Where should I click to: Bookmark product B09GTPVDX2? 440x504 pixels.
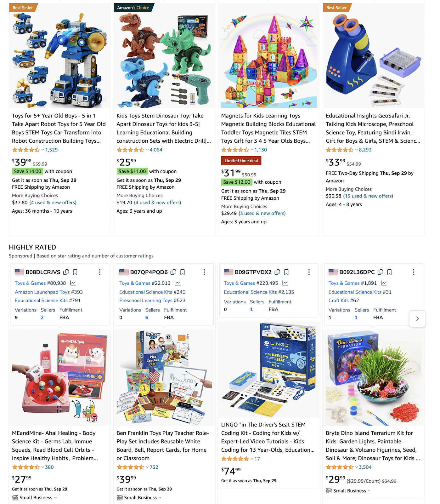(286, 272)
